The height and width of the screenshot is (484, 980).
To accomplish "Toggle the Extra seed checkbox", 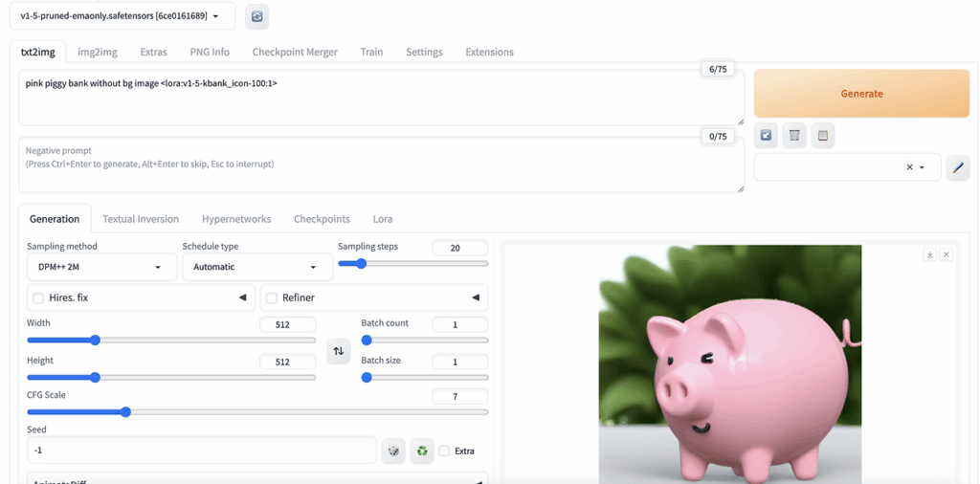I will pos(444,451).
